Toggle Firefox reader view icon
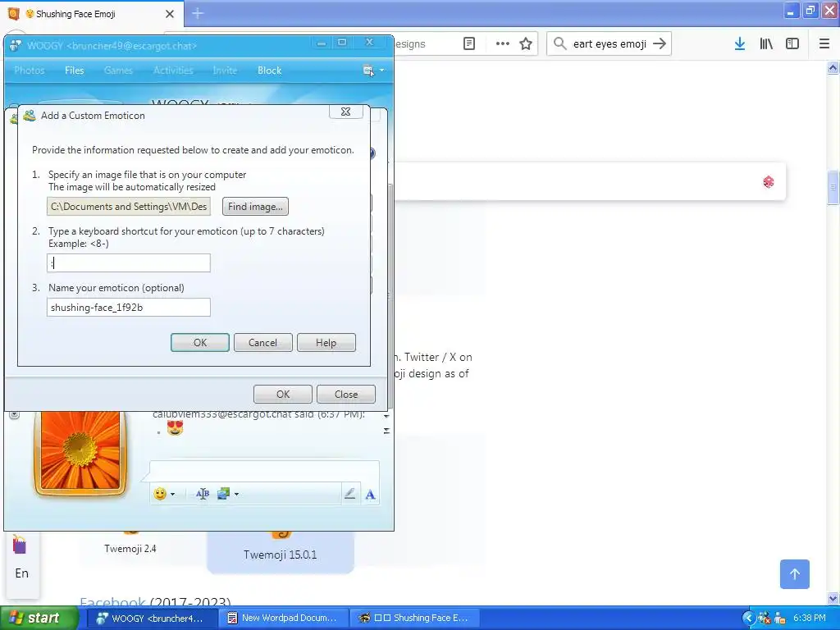840x630 pixels. (x=469, y=43)
